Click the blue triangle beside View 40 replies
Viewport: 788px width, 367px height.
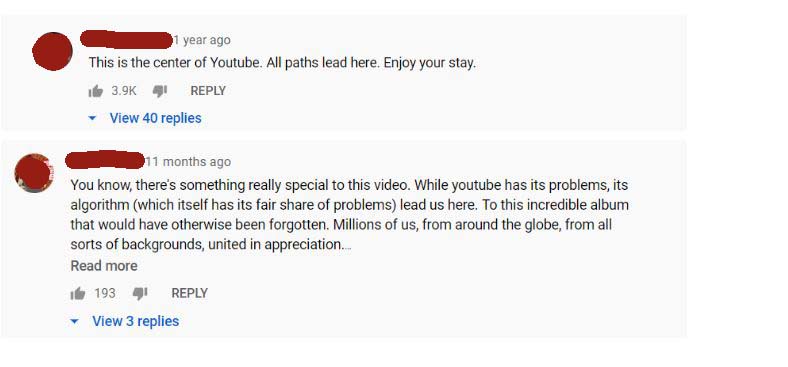[x=92, y=119]
